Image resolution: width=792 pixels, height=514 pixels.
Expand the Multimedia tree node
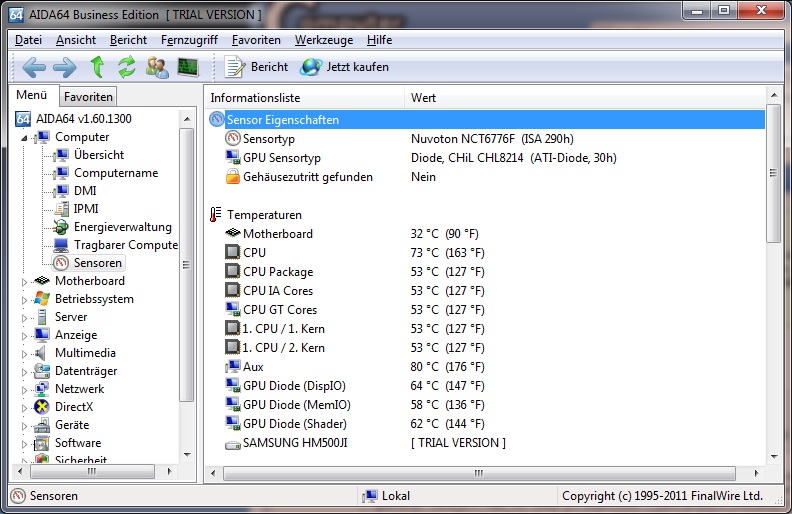[x=24, y=354]
